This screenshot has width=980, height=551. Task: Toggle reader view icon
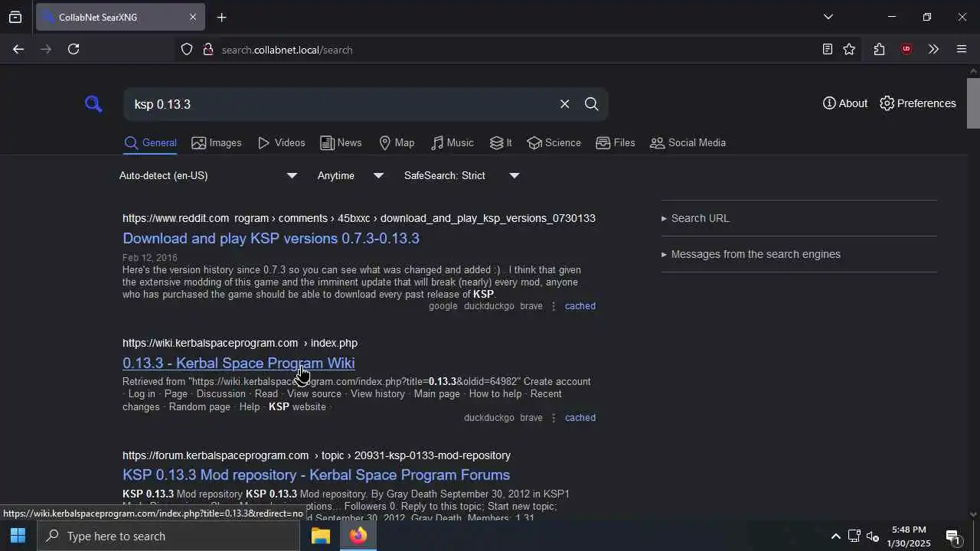tap(828, 49)
